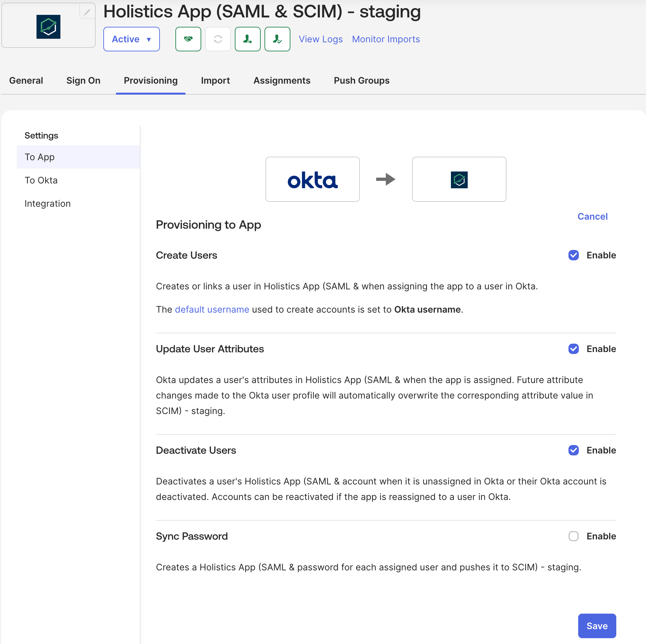Viewport: 646px width, 644px height.
Task: Select the user-with-arrow push user icon
Action: pos(247,39)
